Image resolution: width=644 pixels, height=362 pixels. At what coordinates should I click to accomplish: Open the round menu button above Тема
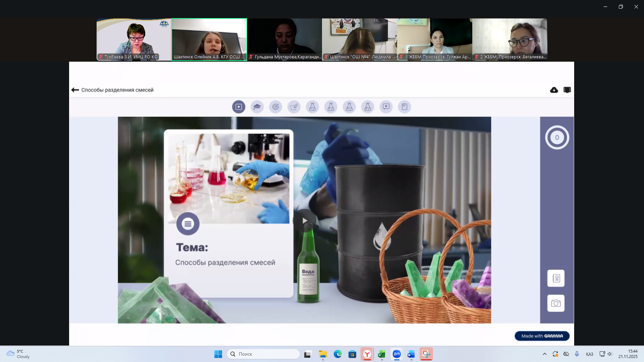pyautogui.click(x=188, y=224)
